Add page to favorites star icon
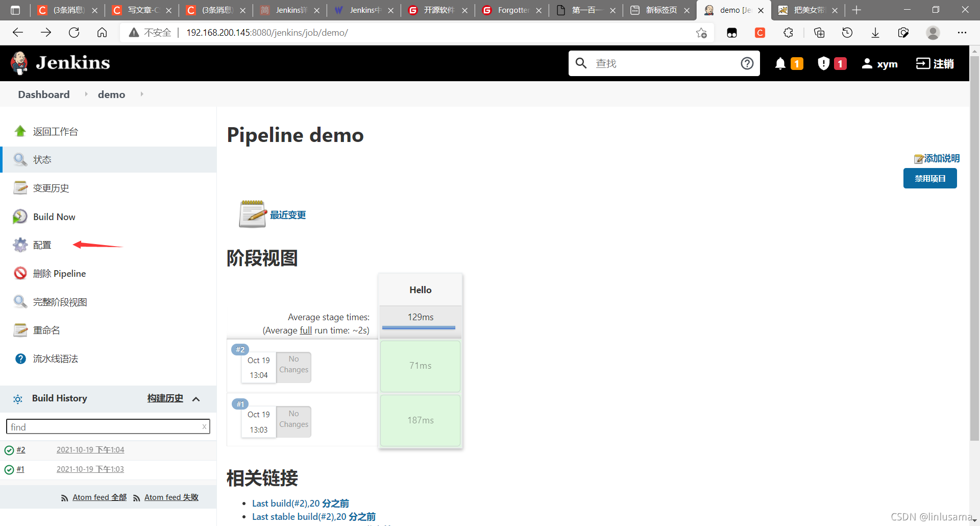 [x=701, y=33]
